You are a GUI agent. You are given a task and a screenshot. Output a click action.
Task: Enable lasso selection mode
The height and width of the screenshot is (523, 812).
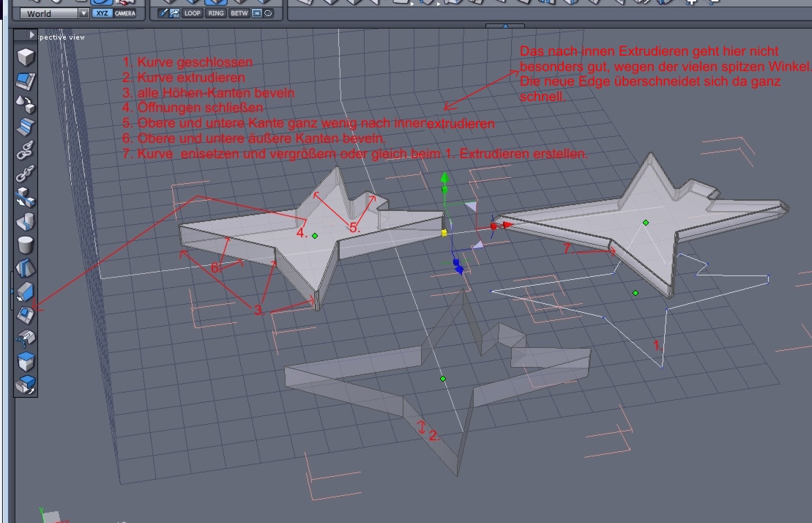coord(268,13)
